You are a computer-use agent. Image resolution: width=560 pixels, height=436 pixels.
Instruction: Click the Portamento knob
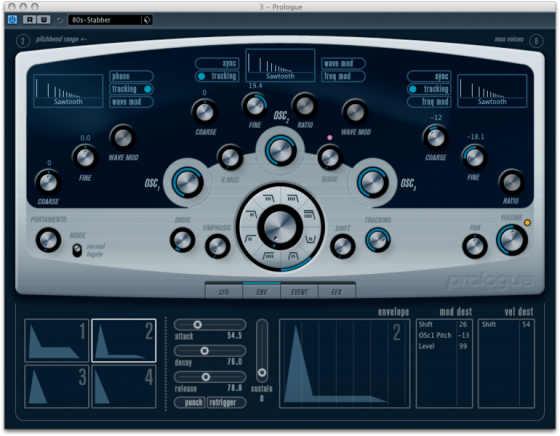[48, 240]
